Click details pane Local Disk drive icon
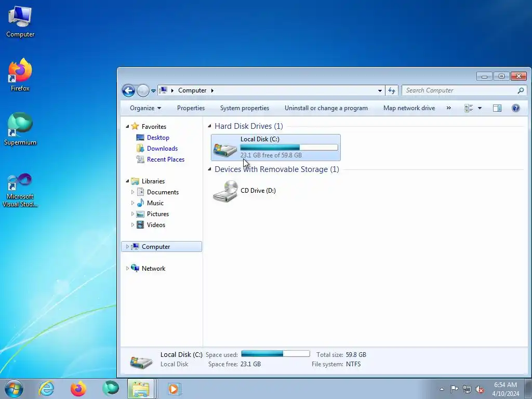 click(x=141, y=362)
